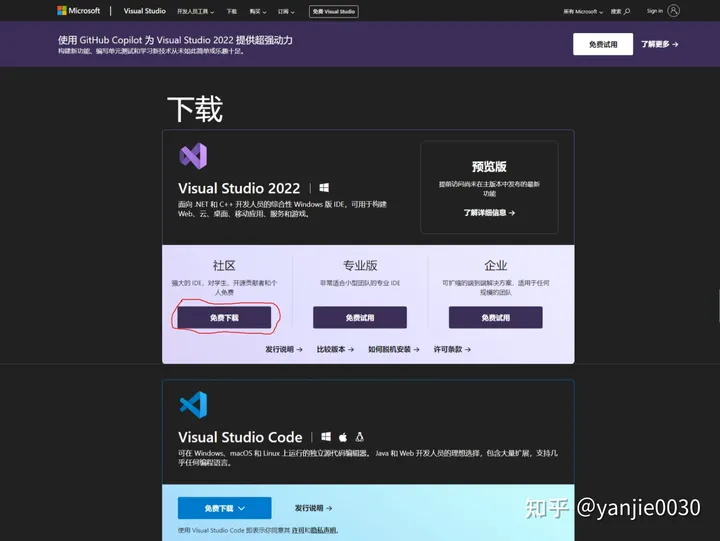Screen dimensions: 720x541
Task: Select the 社区 edition heading
Action: tap(224, 265)
